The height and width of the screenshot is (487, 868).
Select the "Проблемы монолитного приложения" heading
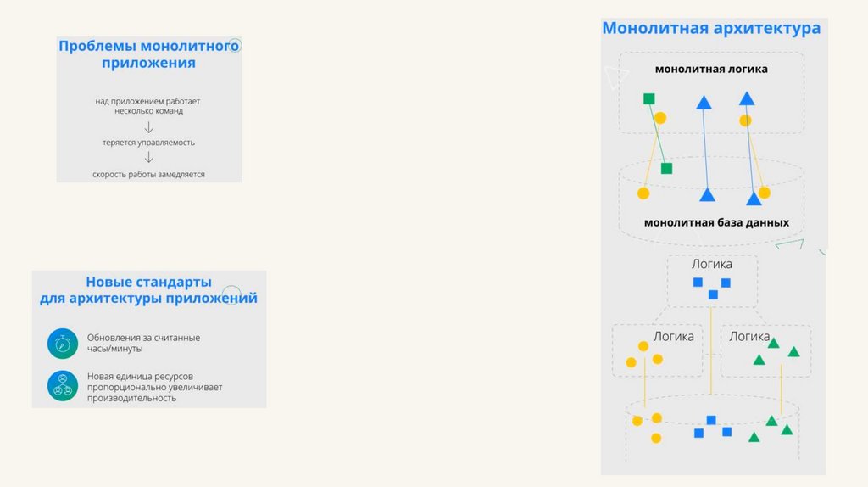149,53
